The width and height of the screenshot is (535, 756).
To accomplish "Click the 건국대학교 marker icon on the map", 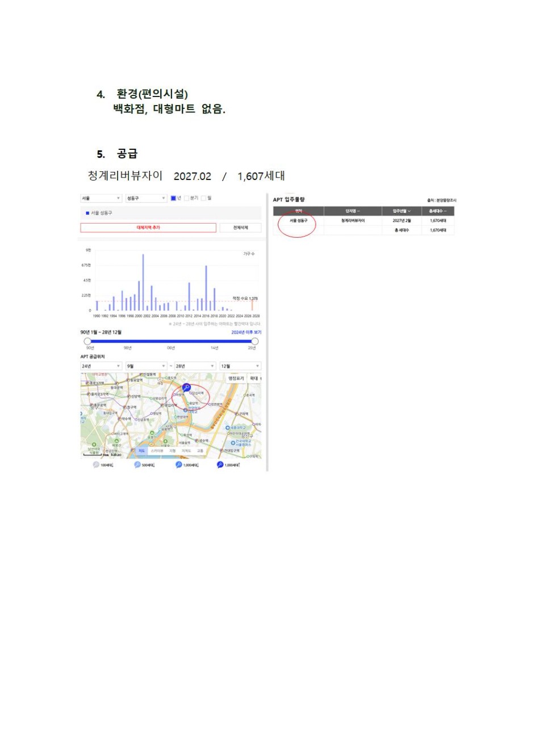I will (x=233, y=443).
